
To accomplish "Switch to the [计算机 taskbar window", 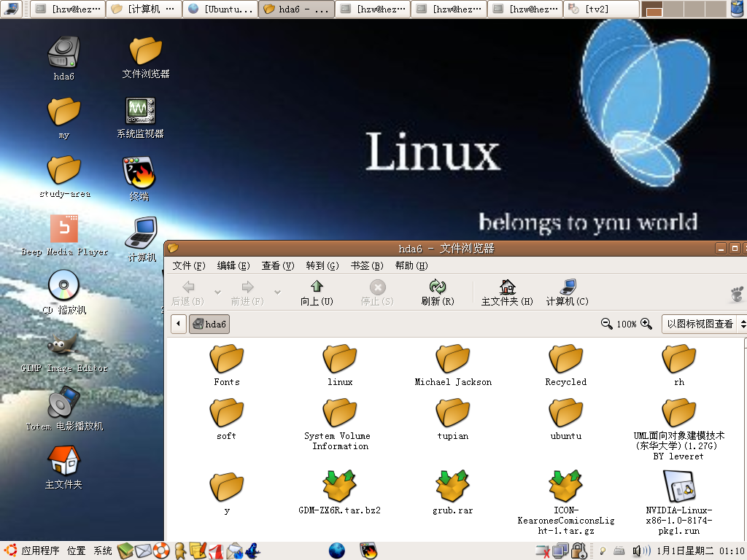I will (144, 9).
